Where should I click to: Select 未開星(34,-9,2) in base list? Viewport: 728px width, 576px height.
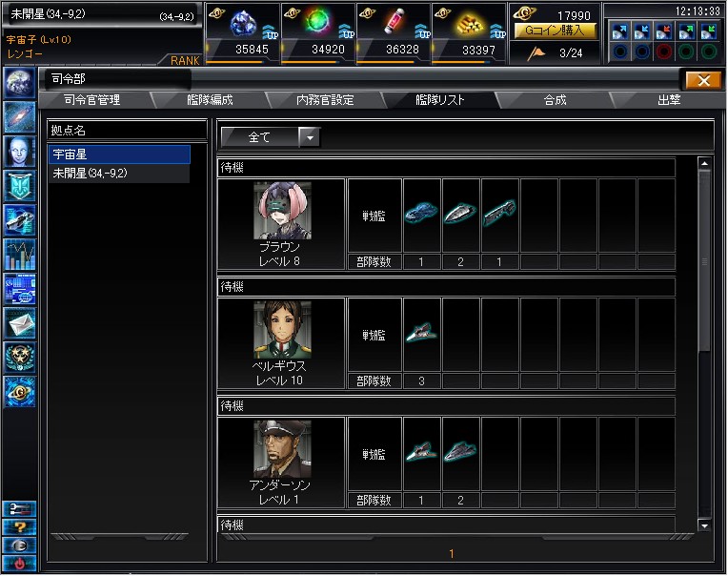(x=119, y=174)
